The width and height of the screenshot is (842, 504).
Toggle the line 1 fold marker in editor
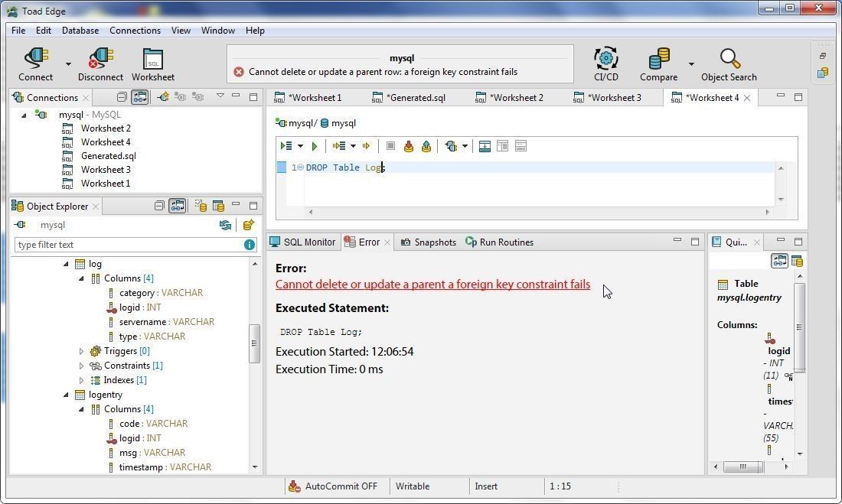[300, 167]
